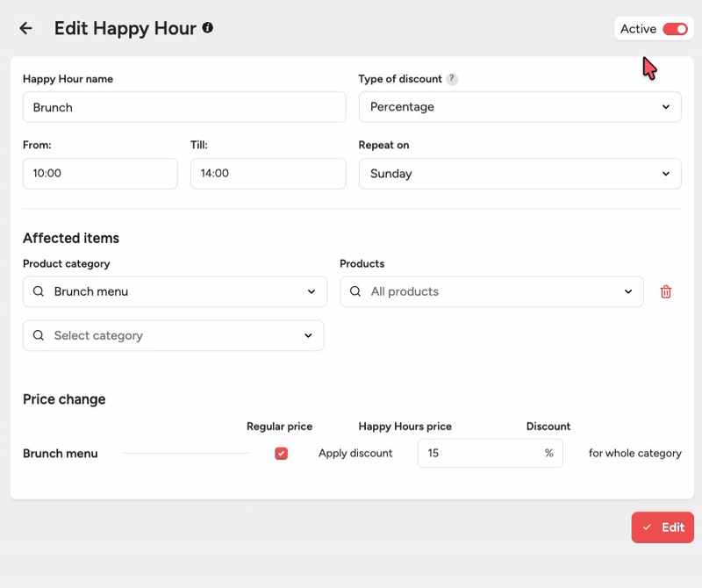Click the Brunch menu price change label

click(61, 454)
